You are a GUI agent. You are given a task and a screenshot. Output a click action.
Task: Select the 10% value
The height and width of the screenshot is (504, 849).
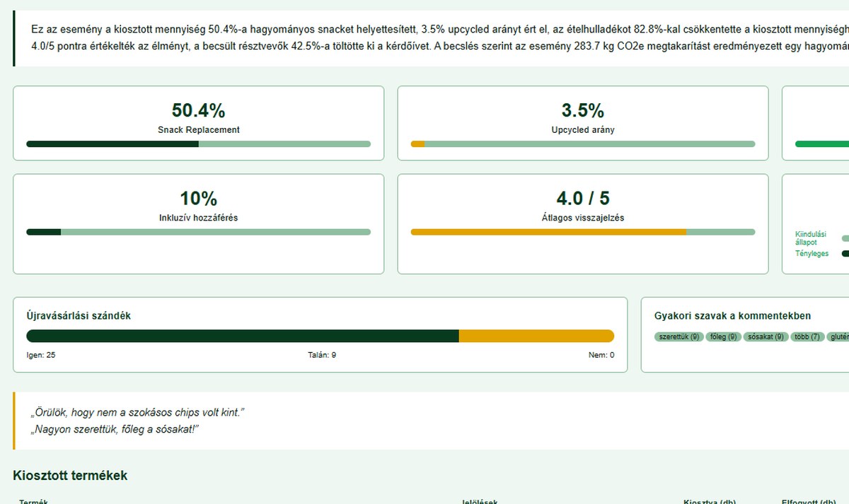tap(198, 198)
